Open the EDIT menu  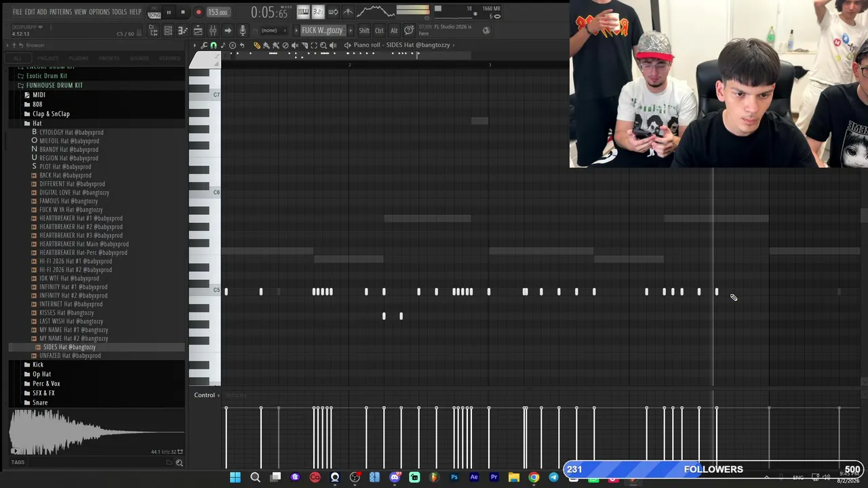click(x=30, y=12)
